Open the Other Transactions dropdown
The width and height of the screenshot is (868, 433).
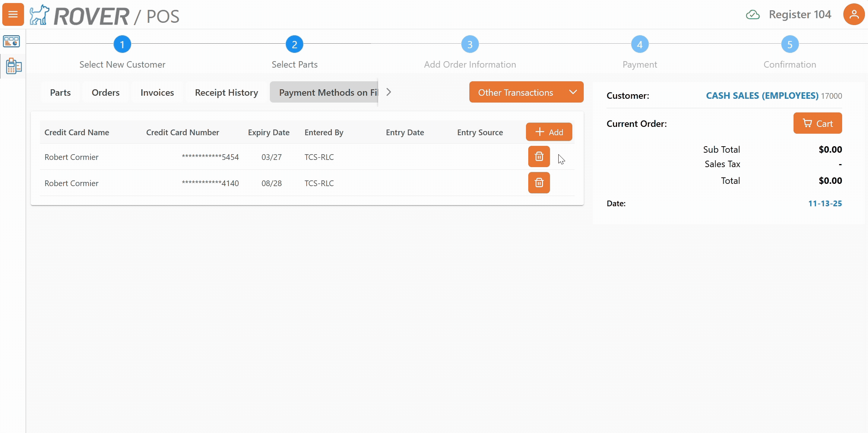tap(526, 92)
